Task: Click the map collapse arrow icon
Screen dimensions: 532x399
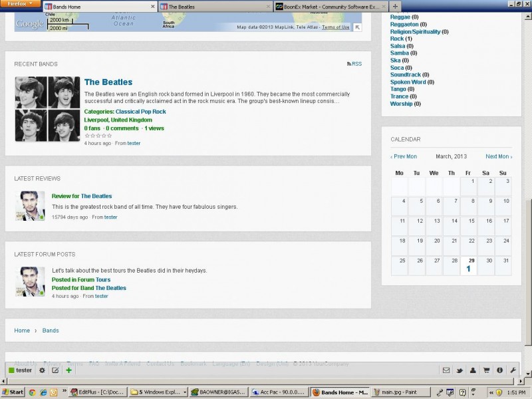Action: (357, 27)
